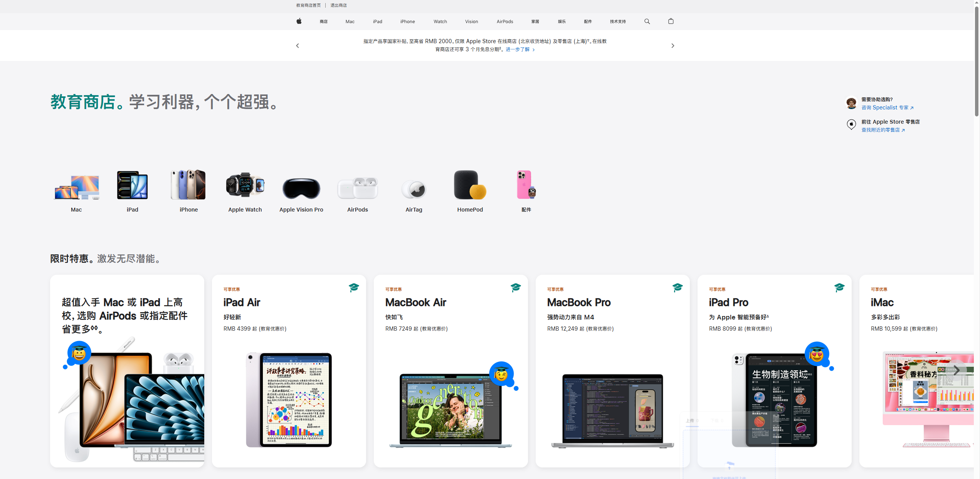Click the pink iMac product image
Screen dimensions: 980x479
pyautogui.click(x=929, y=399)
